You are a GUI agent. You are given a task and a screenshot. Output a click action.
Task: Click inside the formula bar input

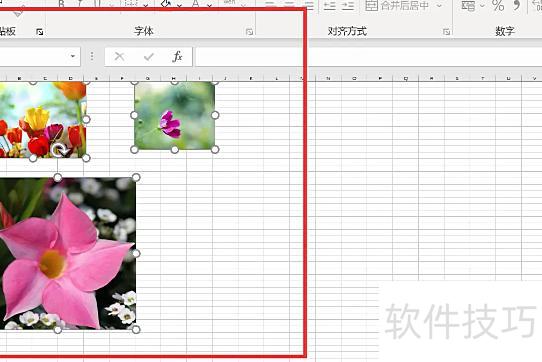[368, 56]
